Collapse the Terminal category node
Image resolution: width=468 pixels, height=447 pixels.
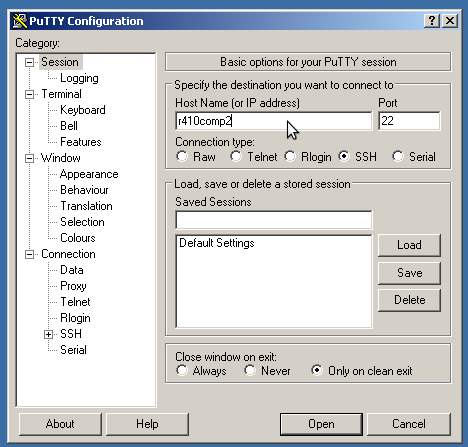pyautogui.click(x=29, y=94)
